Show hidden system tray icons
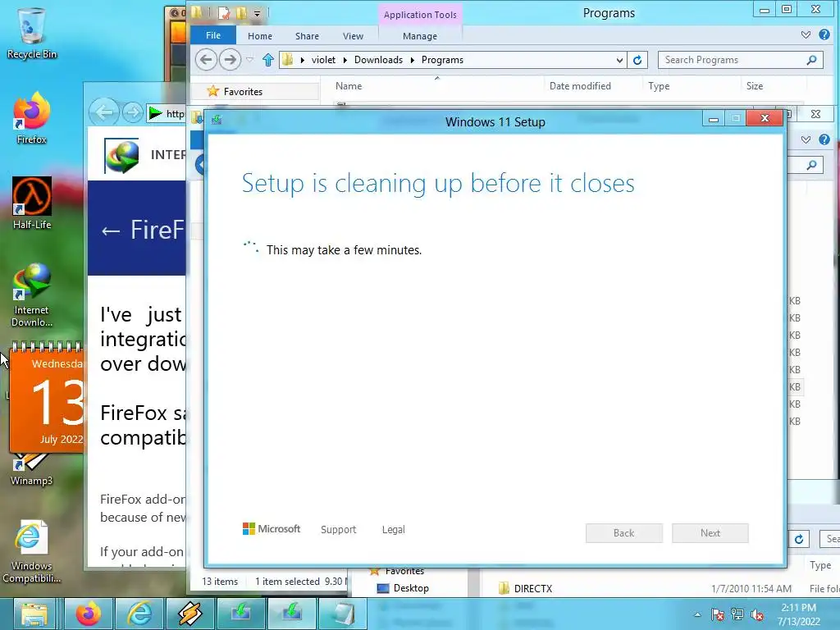This screenshot has width=840, height=630. click(x=697, y=614)
